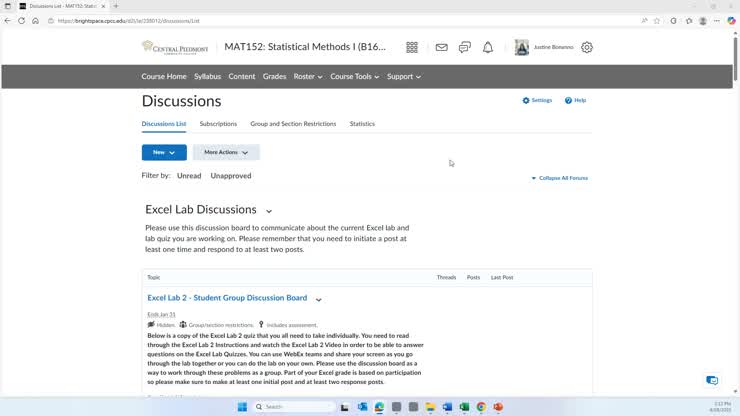Open Word from the taskbar
Viewport: 740px width, 416px height.
[447, 407]
